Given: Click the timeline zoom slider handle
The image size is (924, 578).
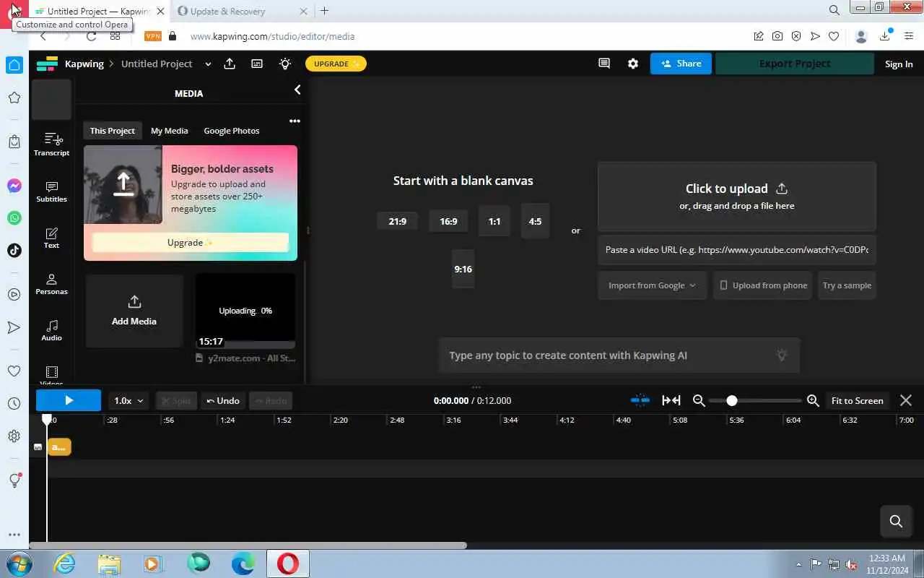Looking at the screenshot, I should 731,400.
